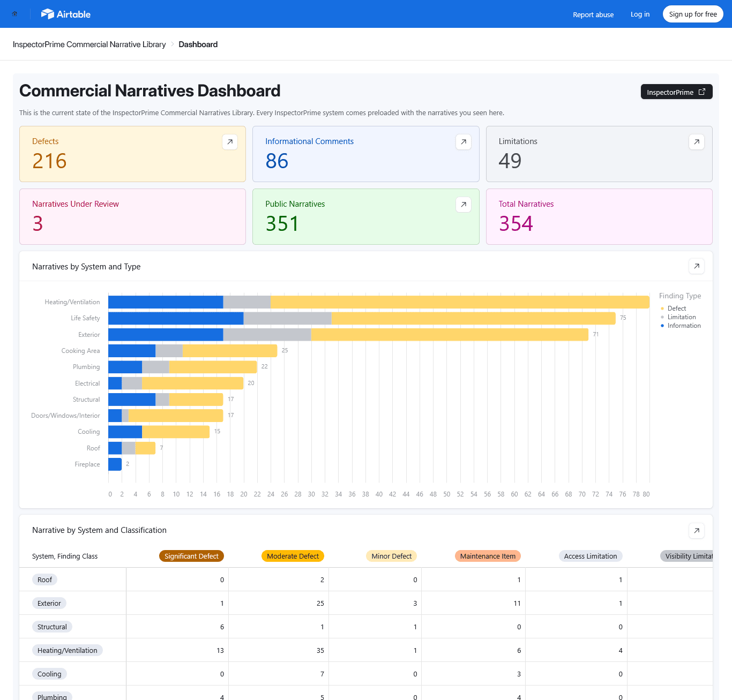Screen dimensions: 732x700
Task: Click the Significant Defect column header
Action: point(191,556)
